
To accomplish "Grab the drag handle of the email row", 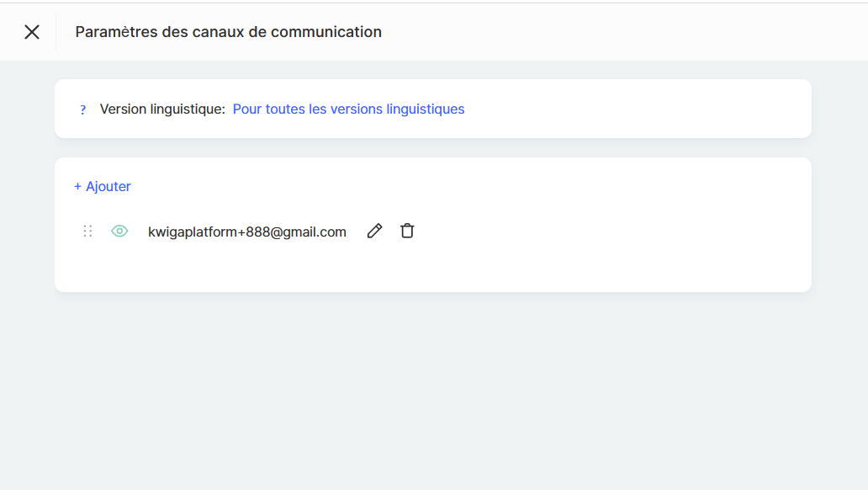I will coord(87,232).
